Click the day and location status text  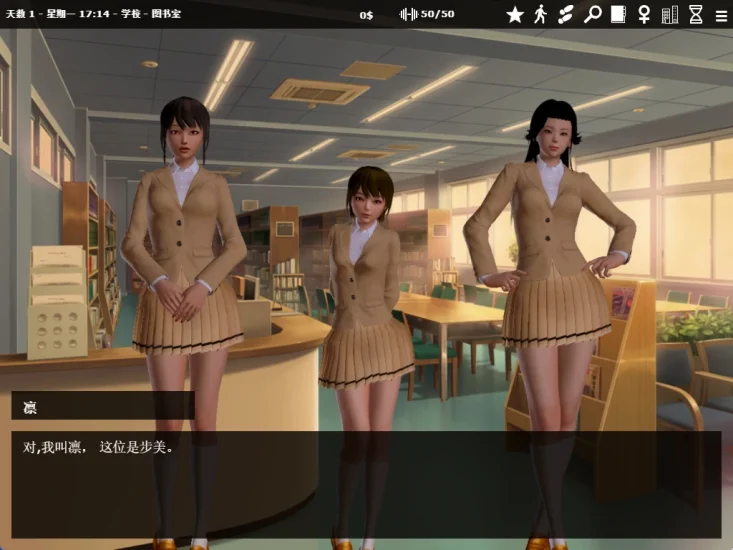click(x=93, y=14)
